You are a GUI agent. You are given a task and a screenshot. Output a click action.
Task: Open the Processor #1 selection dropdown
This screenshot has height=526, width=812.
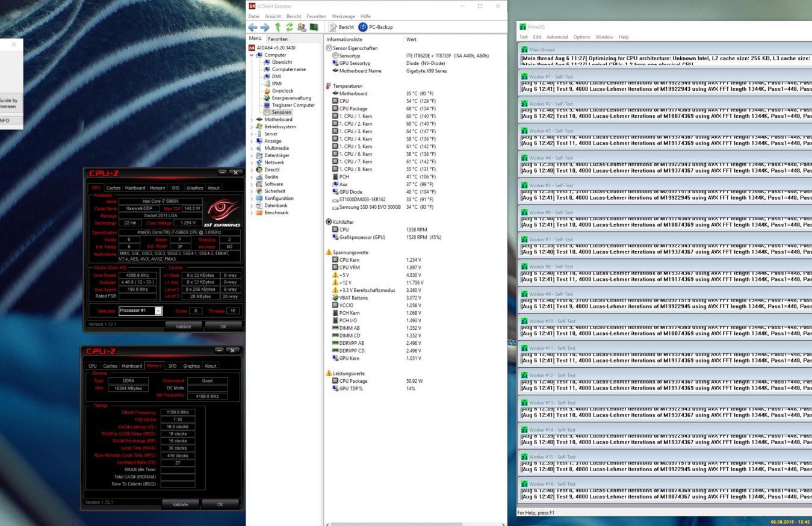tap(140, 311)
